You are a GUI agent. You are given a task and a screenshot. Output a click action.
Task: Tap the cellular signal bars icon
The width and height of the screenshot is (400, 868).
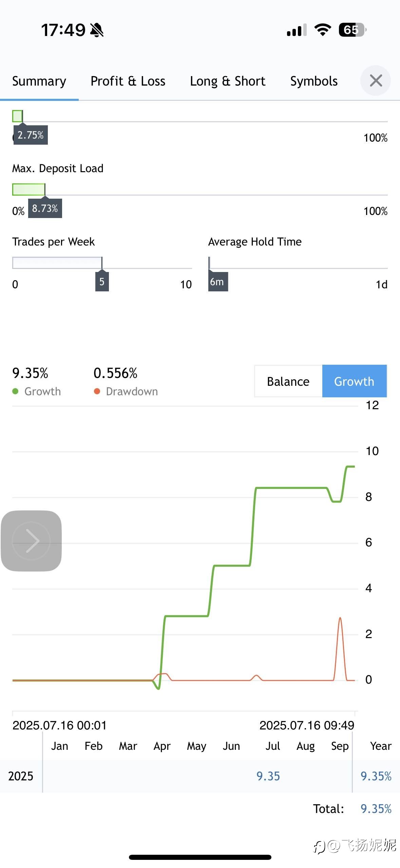[297, 30]
